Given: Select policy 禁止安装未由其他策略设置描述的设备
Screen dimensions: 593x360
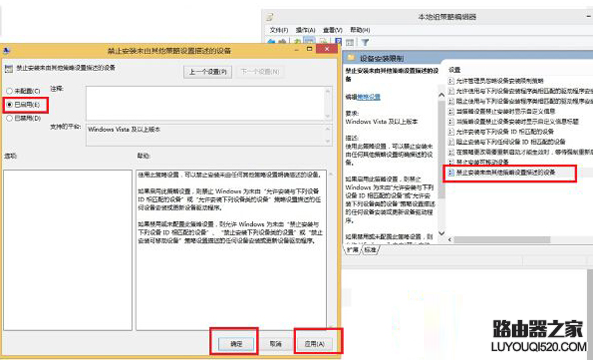Looking at the screenshot, I should pyautogui.click(x=502, y=172).
